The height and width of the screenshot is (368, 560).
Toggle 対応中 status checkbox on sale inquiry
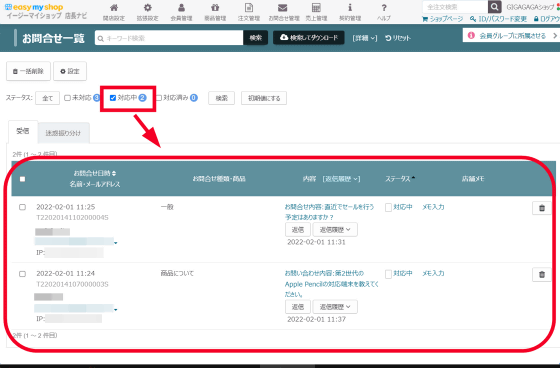click(x=389, y=208)
